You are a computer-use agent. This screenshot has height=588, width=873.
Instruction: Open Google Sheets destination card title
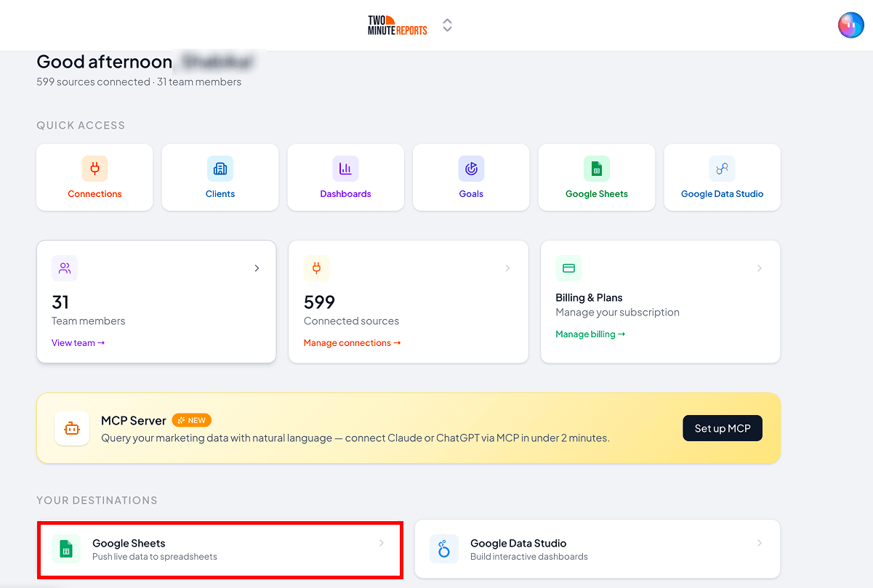(129, 543)
